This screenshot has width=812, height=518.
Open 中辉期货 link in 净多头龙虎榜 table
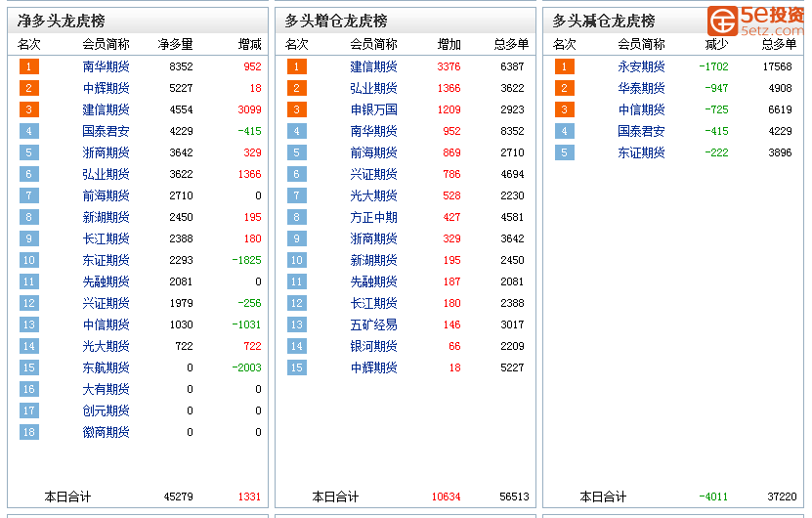[107, 88]
